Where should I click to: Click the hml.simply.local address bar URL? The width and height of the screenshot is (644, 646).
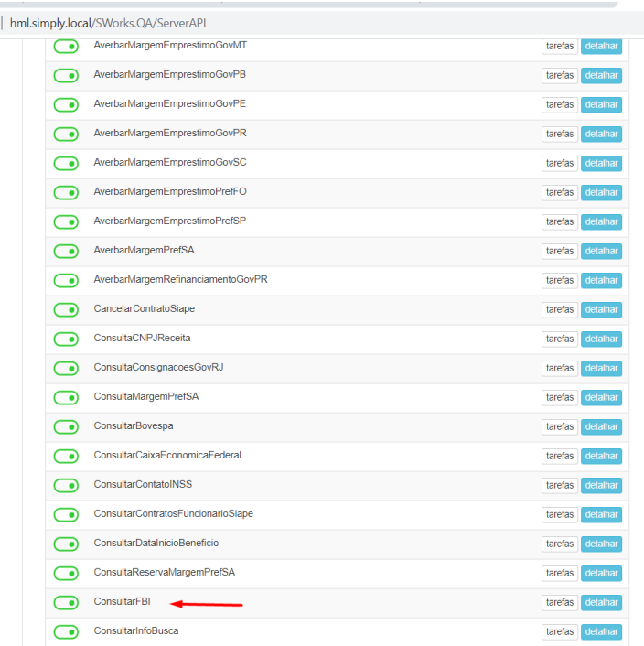(108, 23)
